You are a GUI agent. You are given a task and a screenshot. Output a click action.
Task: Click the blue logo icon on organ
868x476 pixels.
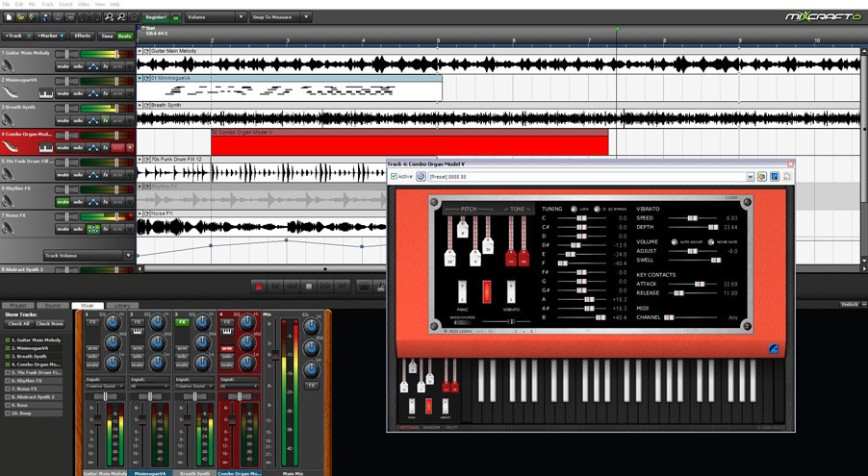[774, 348]
